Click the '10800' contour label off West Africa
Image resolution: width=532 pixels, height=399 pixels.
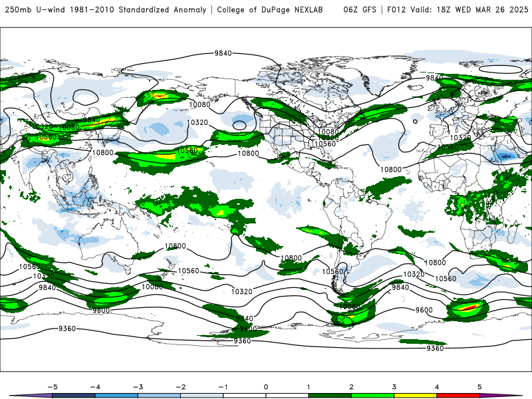pyautogui.click(x=391, y=170)
